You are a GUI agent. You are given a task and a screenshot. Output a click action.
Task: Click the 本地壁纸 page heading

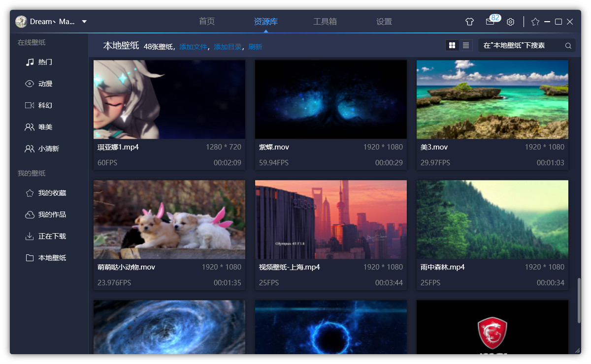point(121,46)
